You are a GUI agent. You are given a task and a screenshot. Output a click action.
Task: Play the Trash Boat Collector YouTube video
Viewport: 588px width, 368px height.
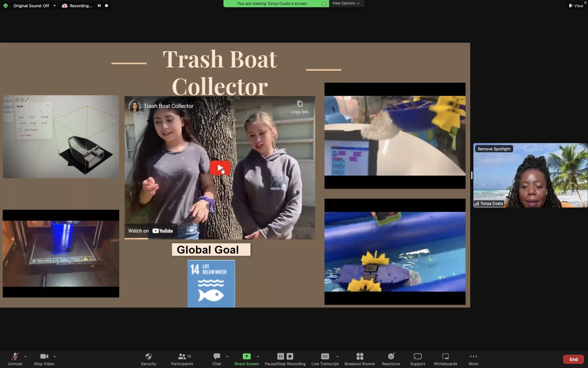(220, 168)
